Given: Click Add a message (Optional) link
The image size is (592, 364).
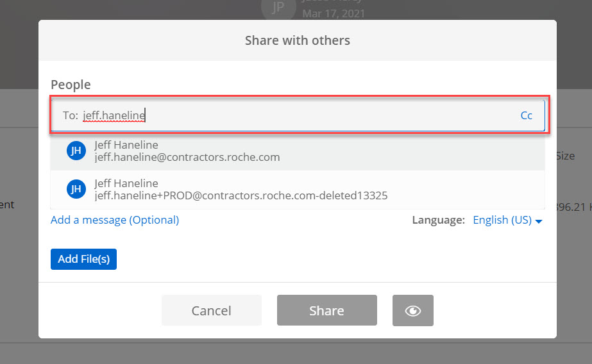Looking at the screenshot, I should coord(115,220).
